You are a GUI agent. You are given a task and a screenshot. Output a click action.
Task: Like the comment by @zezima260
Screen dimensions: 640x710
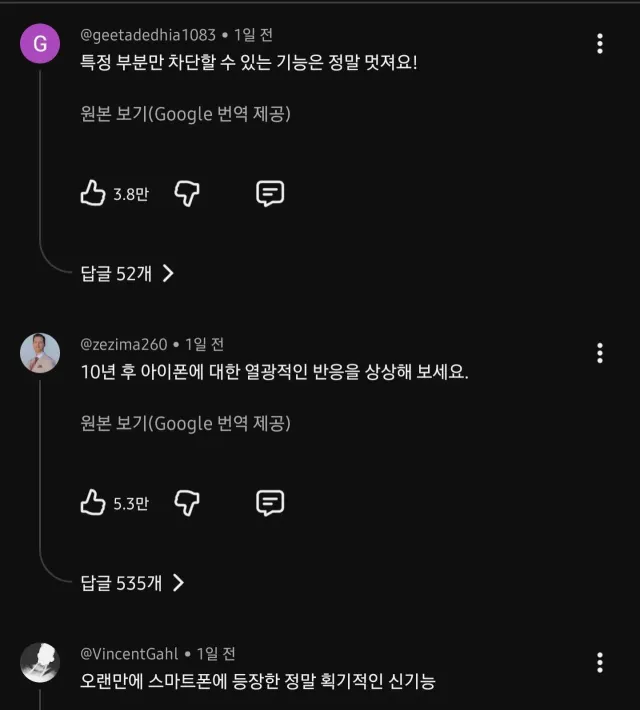[x=93, y=503]
